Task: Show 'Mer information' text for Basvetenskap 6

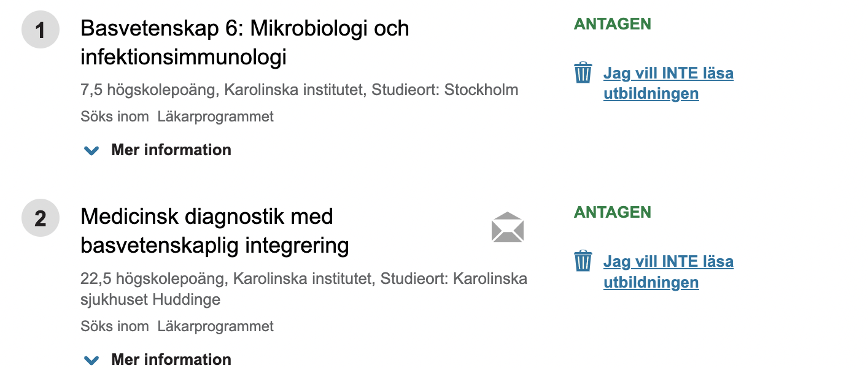Action: (171, 150)
